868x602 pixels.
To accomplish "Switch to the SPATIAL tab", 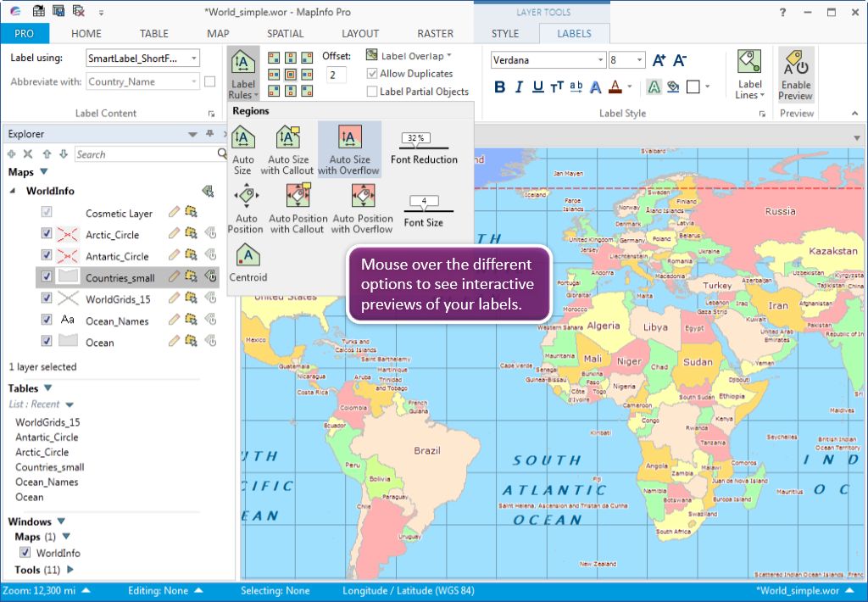I will point(285,33).
